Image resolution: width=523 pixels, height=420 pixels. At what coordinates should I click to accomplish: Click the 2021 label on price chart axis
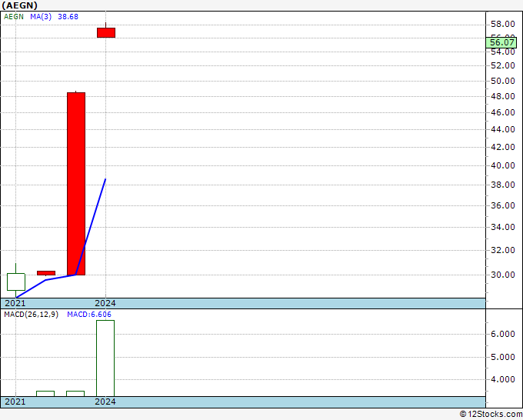[x=15, y=303]
